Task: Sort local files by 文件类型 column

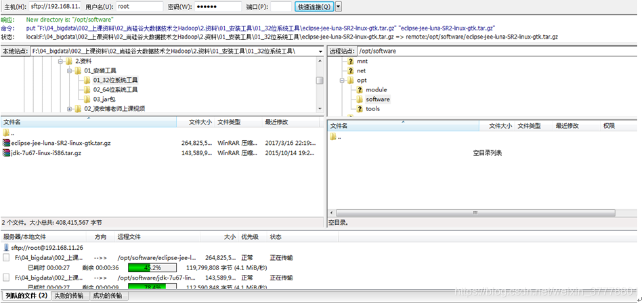Action: click(x=238, y=122)
